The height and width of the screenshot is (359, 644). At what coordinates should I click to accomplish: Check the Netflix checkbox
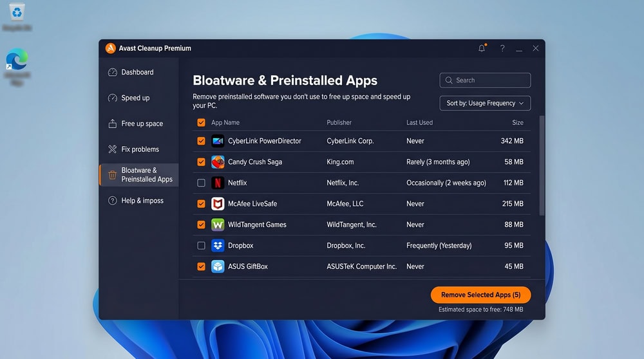[x=201, y=183]
